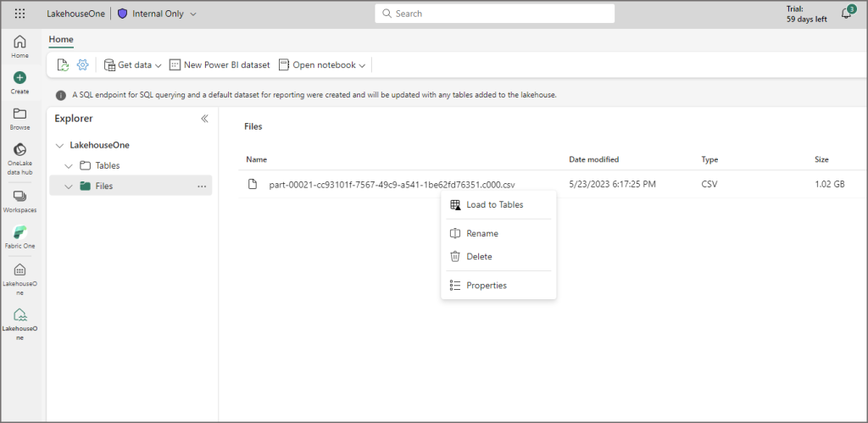Click the CSV file icon
Image resolution: width=868 pixels, height=423 pixels.
coord(253,184)
